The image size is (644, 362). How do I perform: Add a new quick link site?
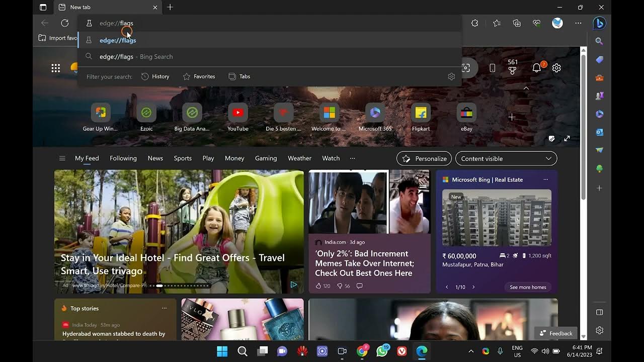pos(512,117)
